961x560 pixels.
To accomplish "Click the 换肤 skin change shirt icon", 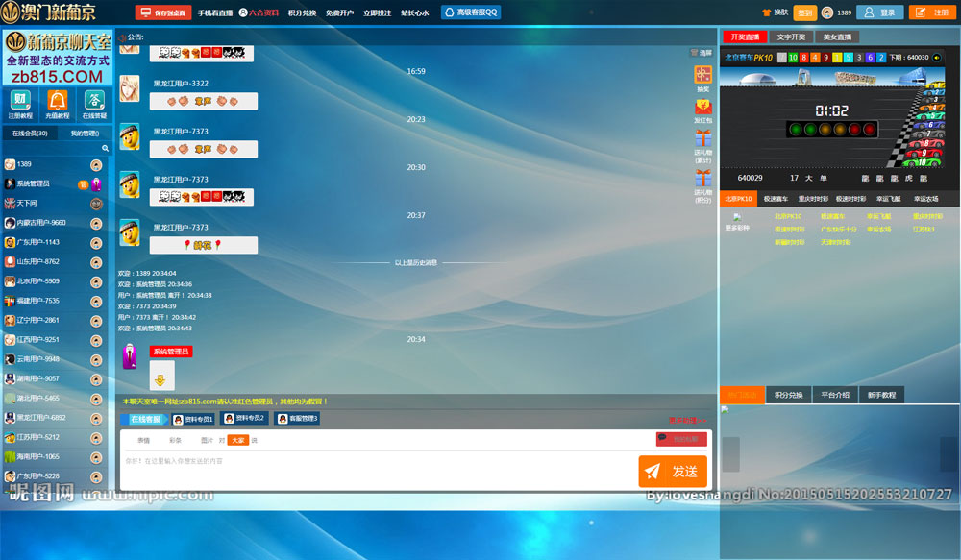I will (767, 12).
